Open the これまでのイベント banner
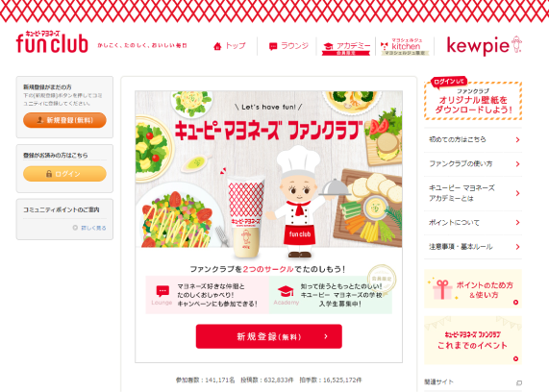The image size is (549, 392). 473,340
